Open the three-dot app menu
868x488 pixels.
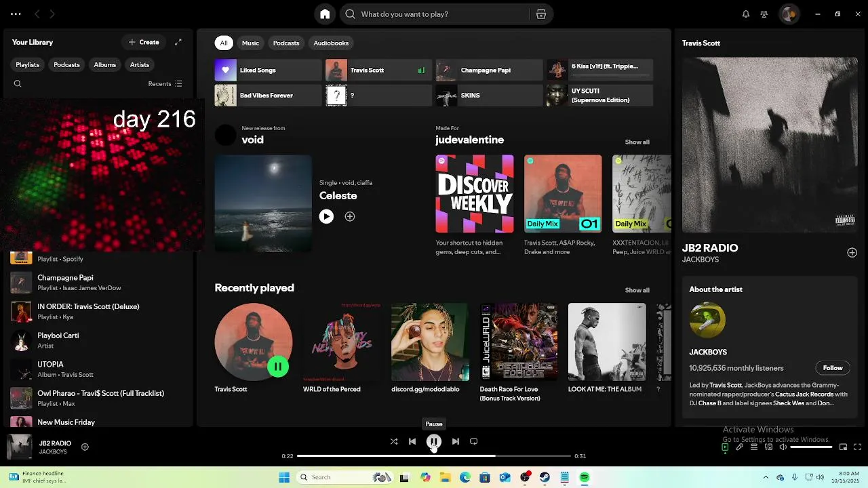tap(16, 14)
